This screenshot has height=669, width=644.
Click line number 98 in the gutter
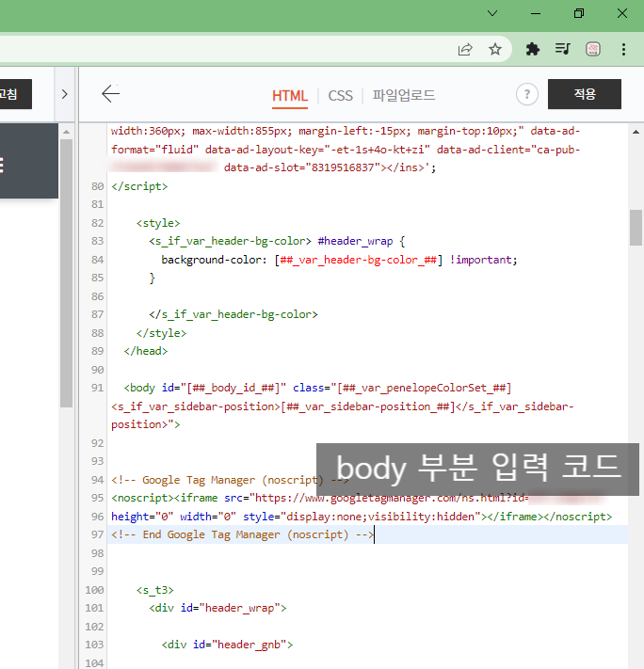tap(97, 553)
